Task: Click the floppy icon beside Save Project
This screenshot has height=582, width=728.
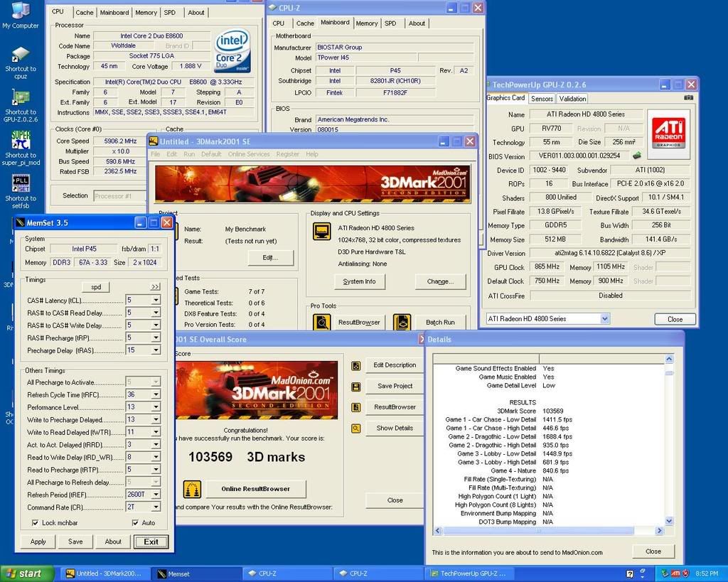Action: point(356,387)
